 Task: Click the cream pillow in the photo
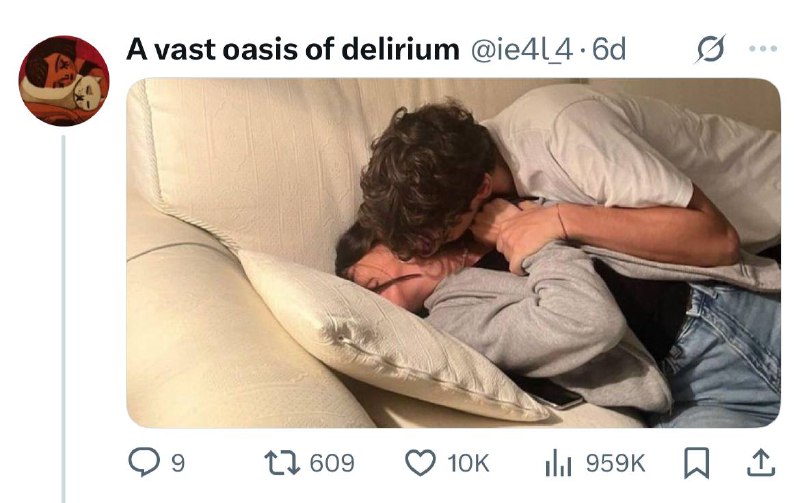pos(388,337)
